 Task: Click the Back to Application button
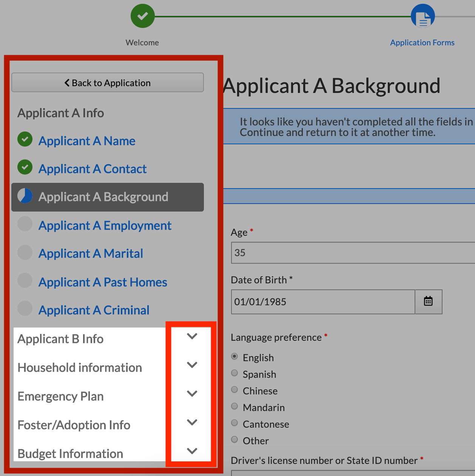click(x=108, y=83)
